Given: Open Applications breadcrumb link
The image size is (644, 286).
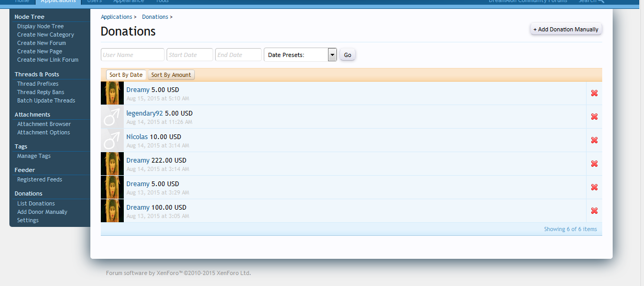Looking at the screenshot, I should [x=116, y=17].
